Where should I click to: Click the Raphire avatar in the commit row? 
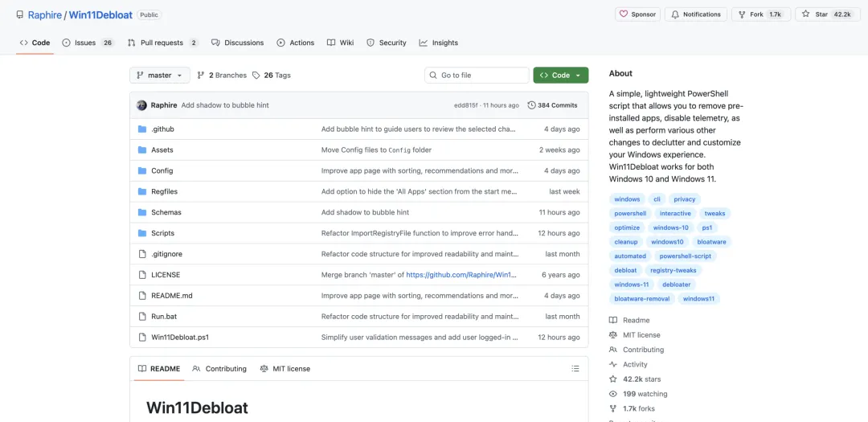(x=141, y=105)
